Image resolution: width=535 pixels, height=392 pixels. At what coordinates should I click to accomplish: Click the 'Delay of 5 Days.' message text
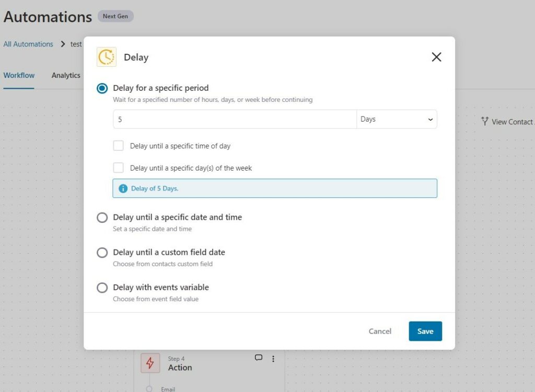(155, 188)
